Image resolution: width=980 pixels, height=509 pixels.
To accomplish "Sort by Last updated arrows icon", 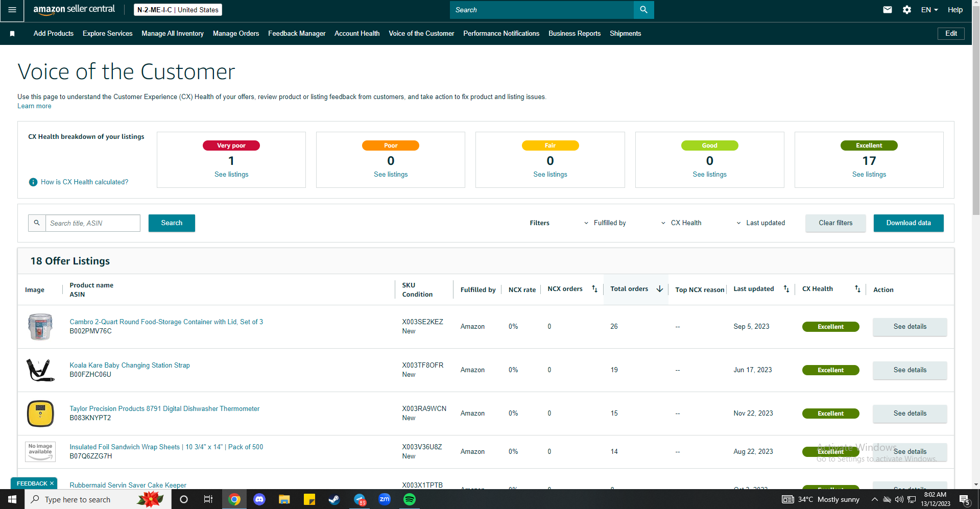I will (786, 289).
